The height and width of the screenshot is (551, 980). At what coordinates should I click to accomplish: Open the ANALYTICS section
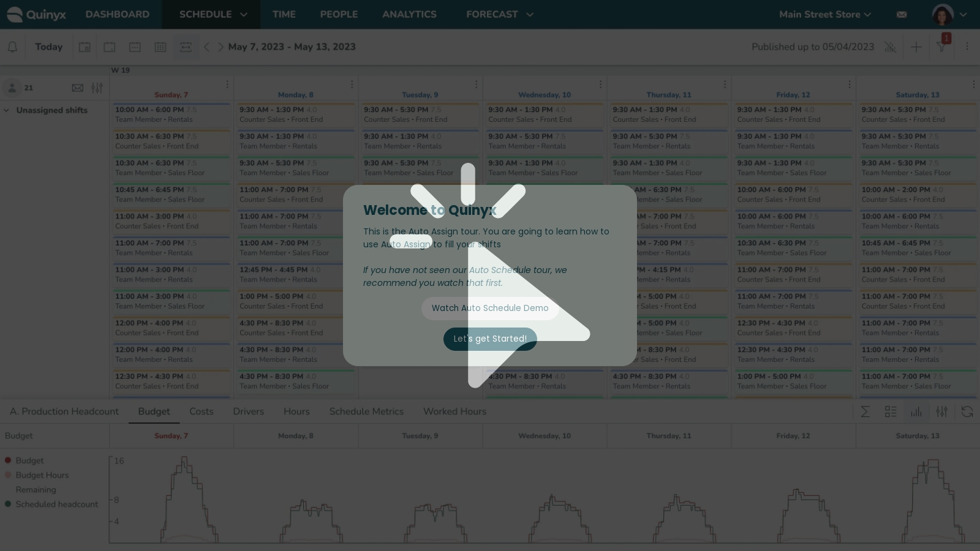[409, 15]
